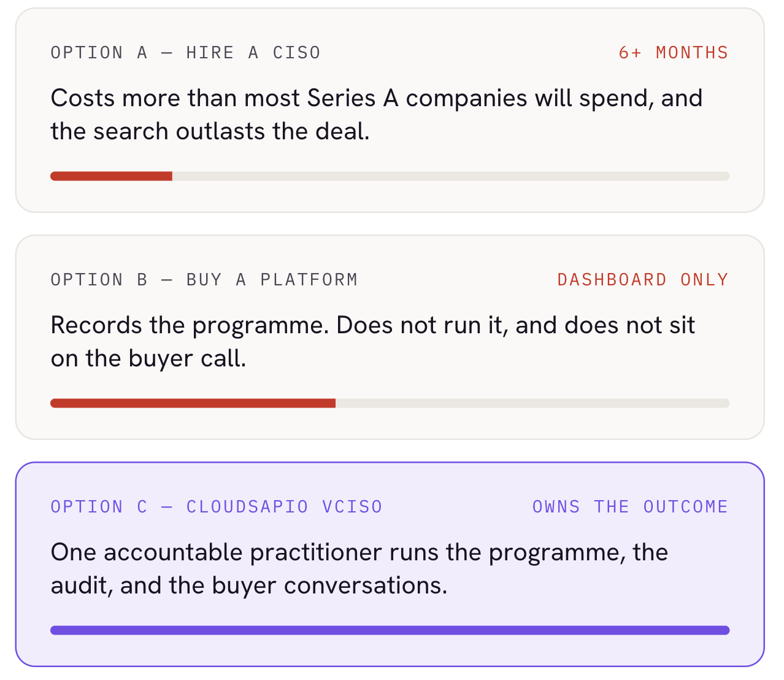Click the DASHBOARD ONLY label
This screenshot has height=680, width=784.
(x=642, y=280)
